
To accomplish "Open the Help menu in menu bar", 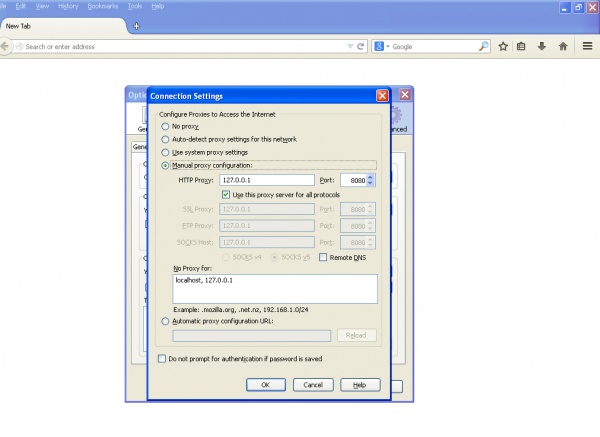I will [158, 6].
